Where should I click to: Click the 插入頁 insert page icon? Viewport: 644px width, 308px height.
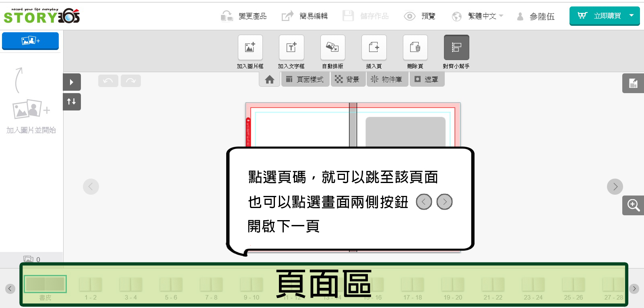pos(374,48)
